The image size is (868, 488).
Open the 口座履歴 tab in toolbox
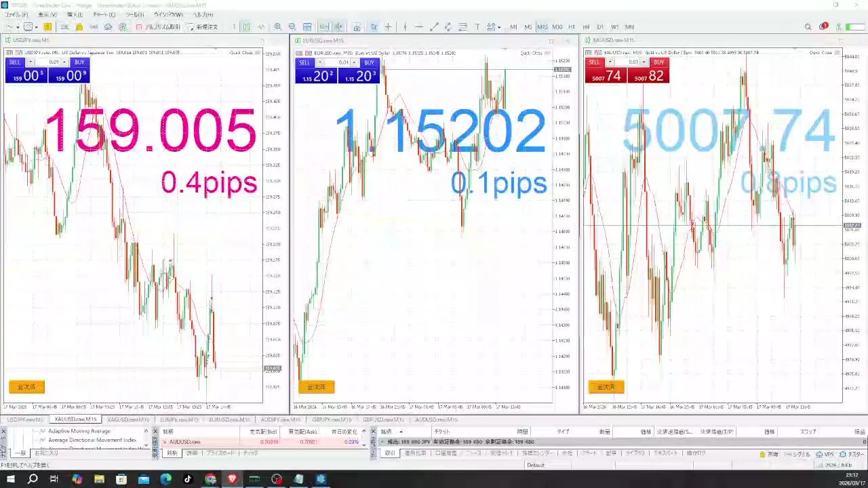tap(446, 453)
